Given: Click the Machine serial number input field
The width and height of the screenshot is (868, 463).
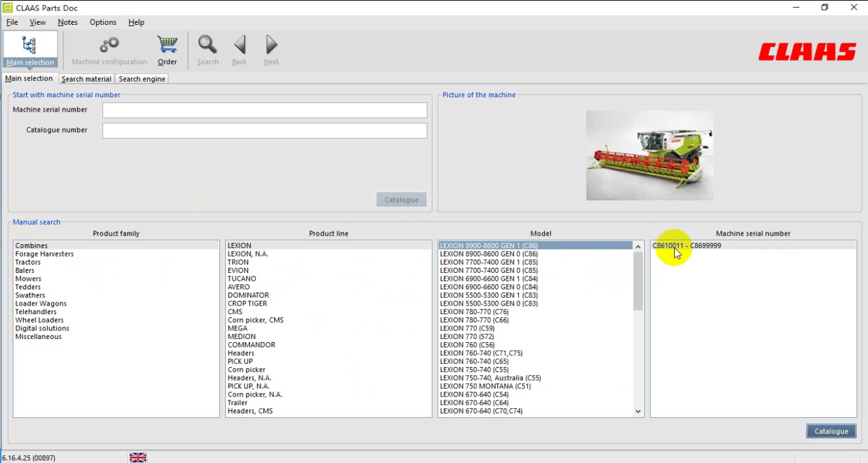Looking at the screenshot, I should point(264,110).
